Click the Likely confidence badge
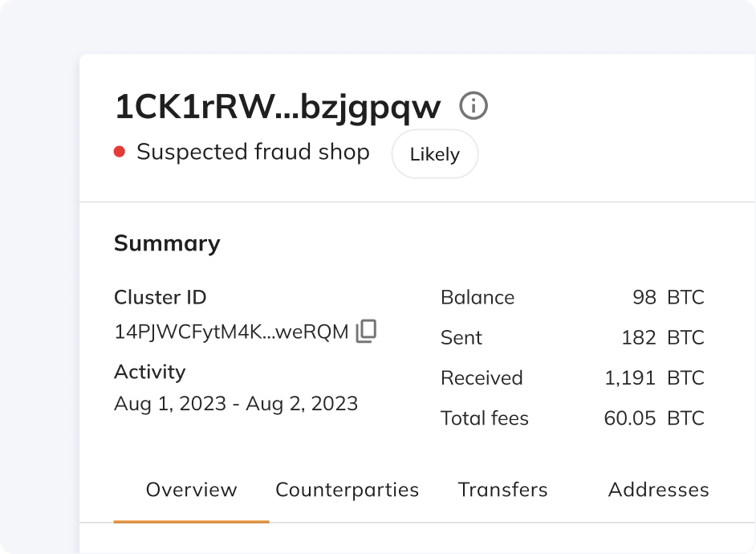This screenshot has height=554, width=756. [434, 154]
